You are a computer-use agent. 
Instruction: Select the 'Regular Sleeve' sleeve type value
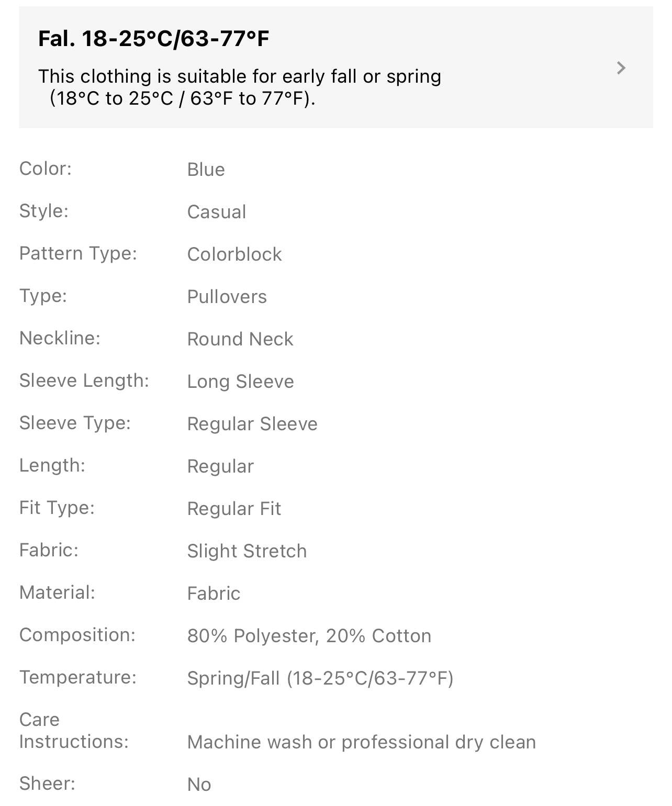pyautogui.click(x=252, y=424)
